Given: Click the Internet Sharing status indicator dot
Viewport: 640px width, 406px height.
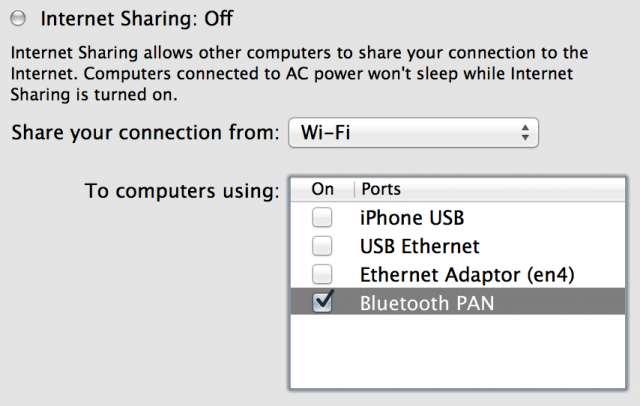Looking at the screenshot, I should [17, 19].
